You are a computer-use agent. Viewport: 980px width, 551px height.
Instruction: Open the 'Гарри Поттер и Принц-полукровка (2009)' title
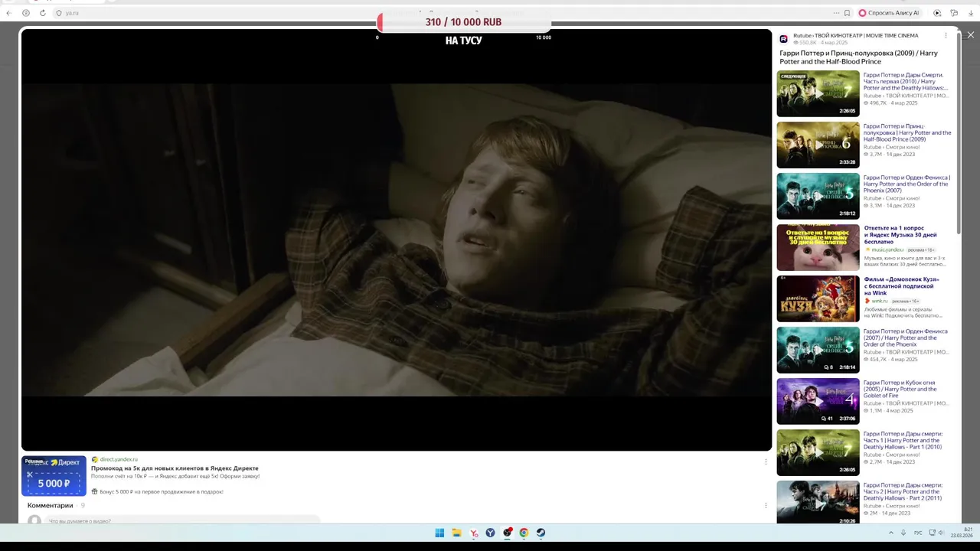click(x=858, y=57)
